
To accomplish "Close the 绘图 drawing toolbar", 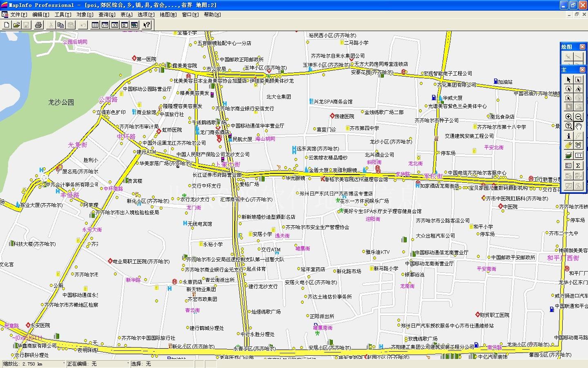I will pos(583,46).
